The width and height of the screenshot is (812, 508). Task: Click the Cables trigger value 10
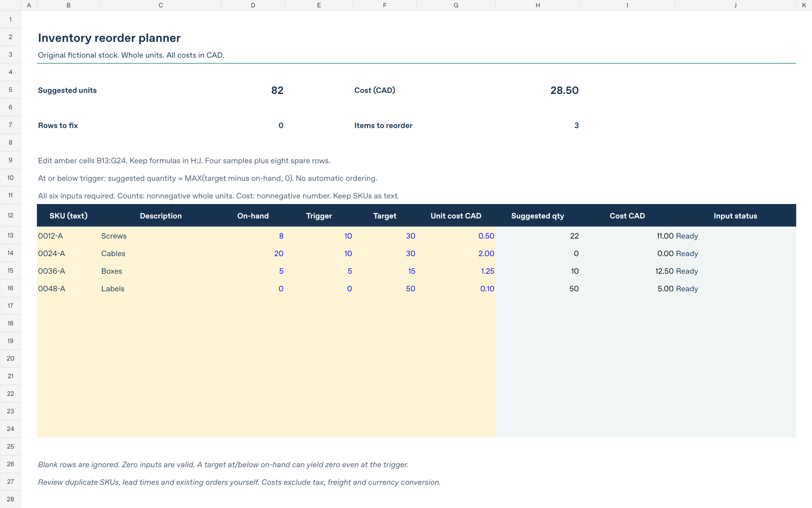[x=319, y=253]
